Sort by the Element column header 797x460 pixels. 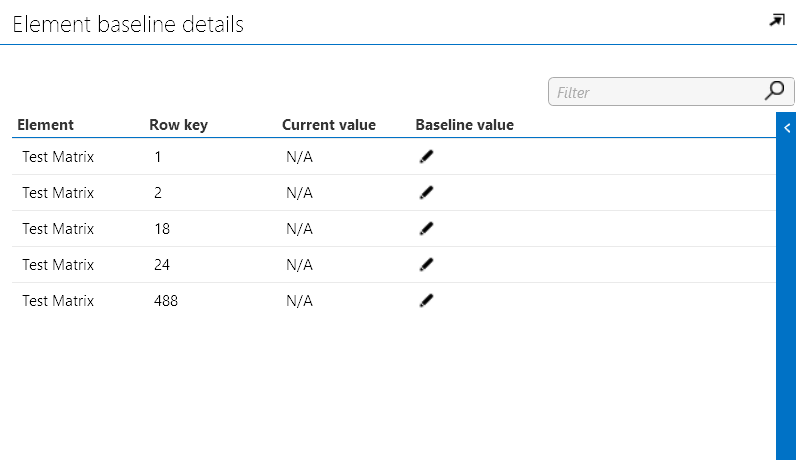point(45,125)
